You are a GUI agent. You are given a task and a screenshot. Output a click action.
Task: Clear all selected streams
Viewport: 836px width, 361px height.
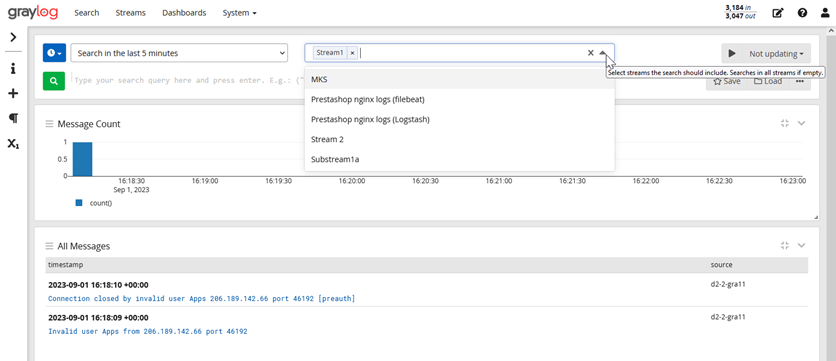tap(590, 53)
